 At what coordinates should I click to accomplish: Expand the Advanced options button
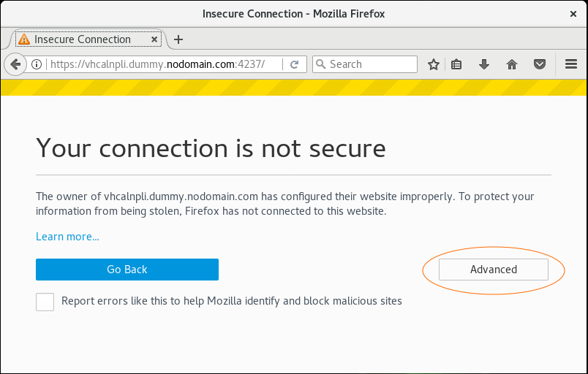click(x=494, y=269)
